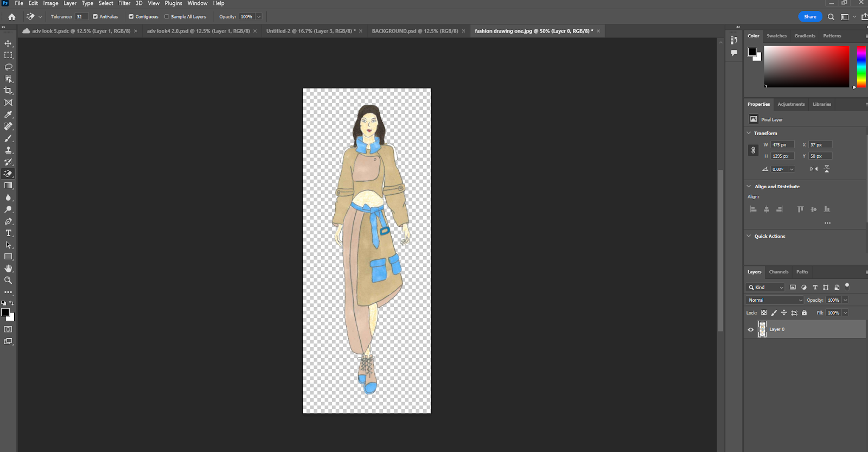Toggle lock transparent pixels

[764, 313]
